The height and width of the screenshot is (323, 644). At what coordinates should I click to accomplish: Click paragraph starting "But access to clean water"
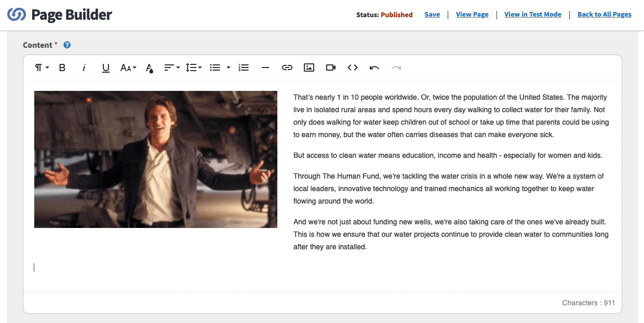448,155
